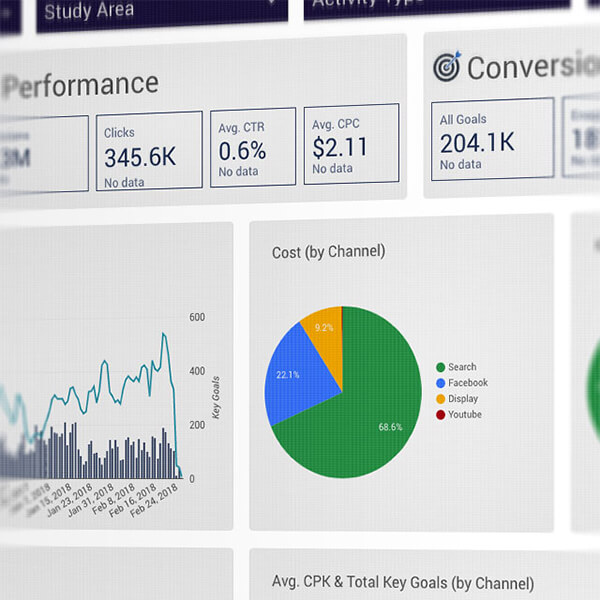Click the red Youtube legend dot

point(439,415)
